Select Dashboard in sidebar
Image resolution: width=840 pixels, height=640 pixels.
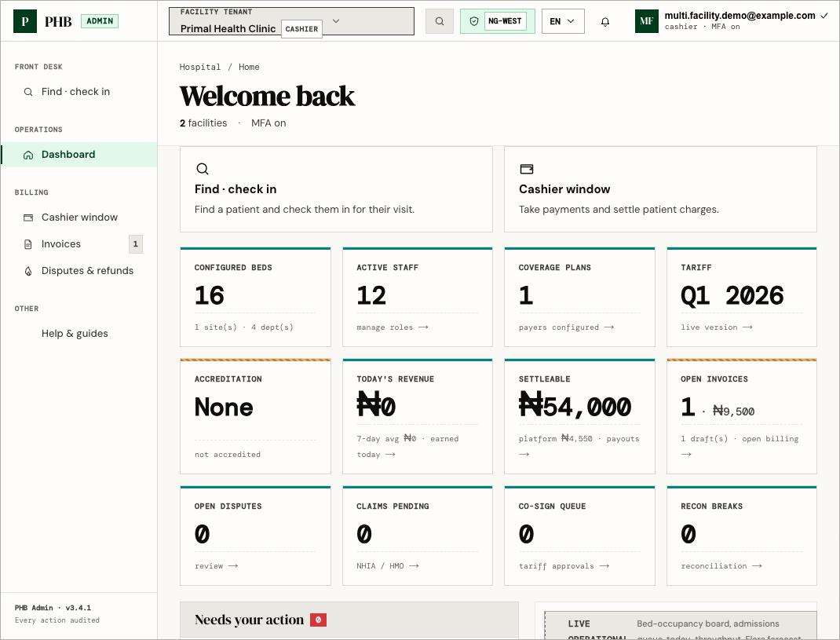tap(79, 155)
